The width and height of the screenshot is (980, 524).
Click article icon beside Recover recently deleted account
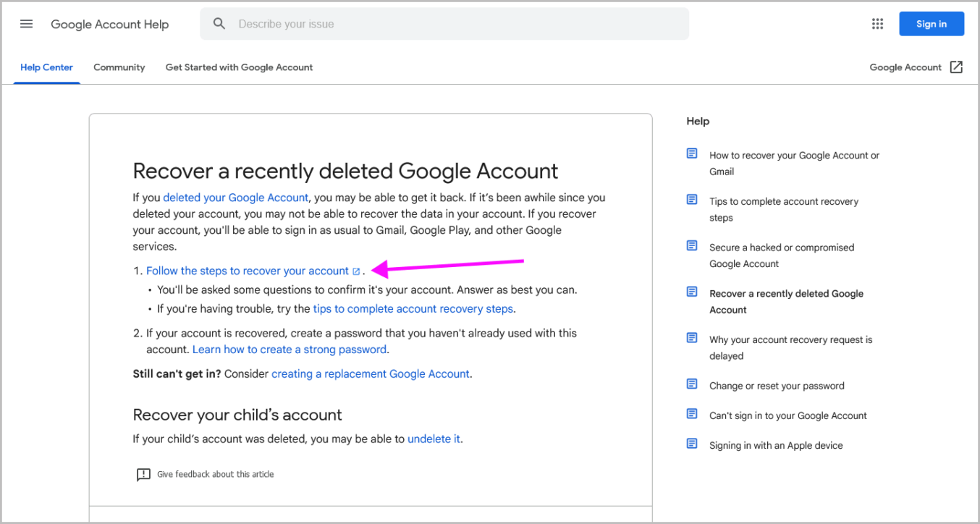[692, 292]
